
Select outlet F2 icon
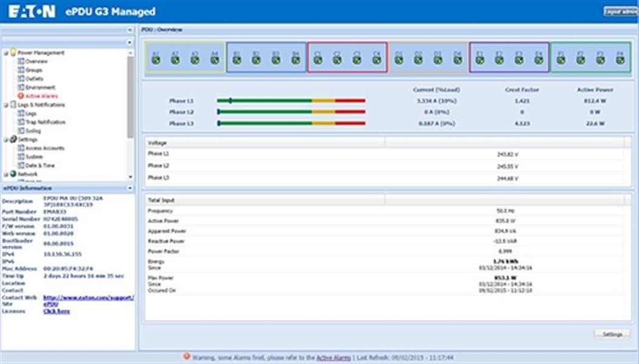point(581,60)
